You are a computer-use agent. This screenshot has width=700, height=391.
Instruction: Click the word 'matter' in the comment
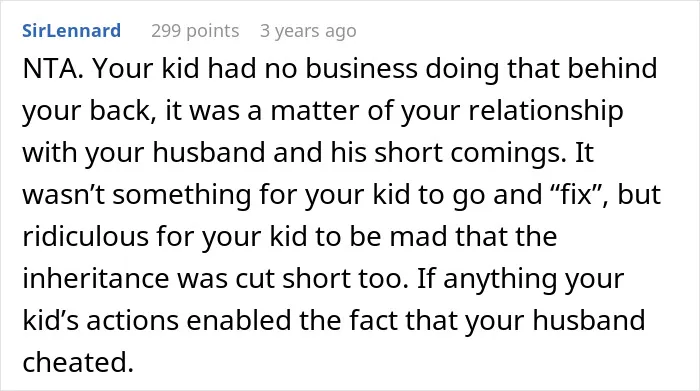point(315,111)
